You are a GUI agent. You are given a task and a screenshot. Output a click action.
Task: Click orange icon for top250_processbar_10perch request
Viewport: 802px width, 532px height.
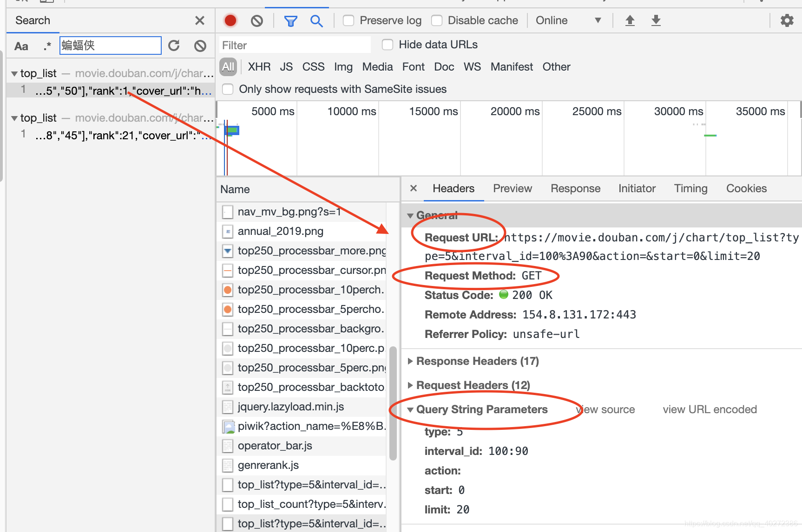click(x=228, y=290)
